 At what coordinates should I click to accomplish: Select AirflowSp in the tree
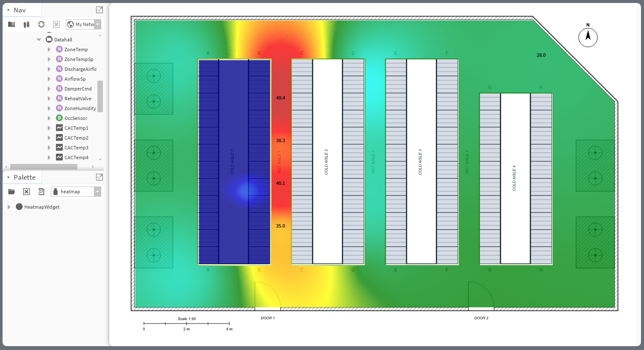click(x=75, y=79)
